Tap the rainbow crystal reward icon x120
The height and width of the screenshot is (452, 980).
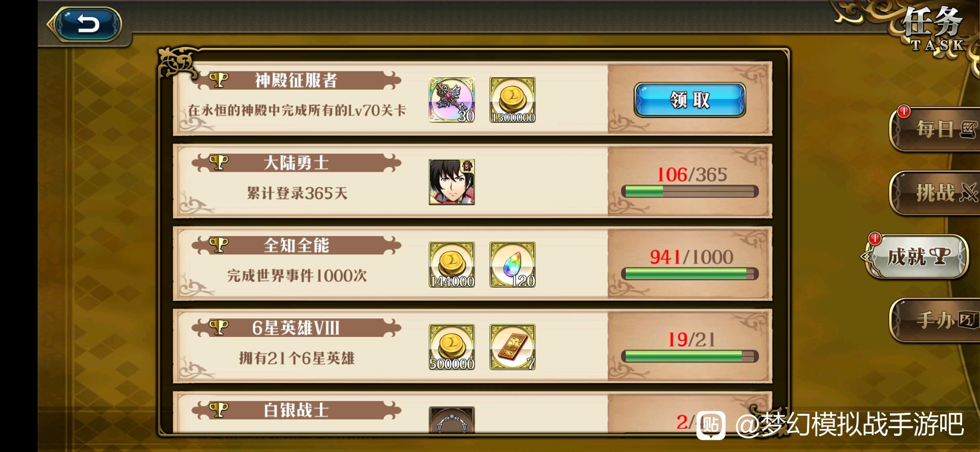(x=513, y=264)
